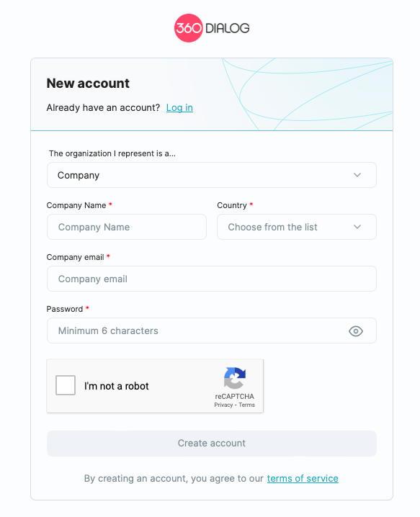420x517 pixels.
Task: Open the reCAPTCHA Terms link
Action: click(247, 405)
